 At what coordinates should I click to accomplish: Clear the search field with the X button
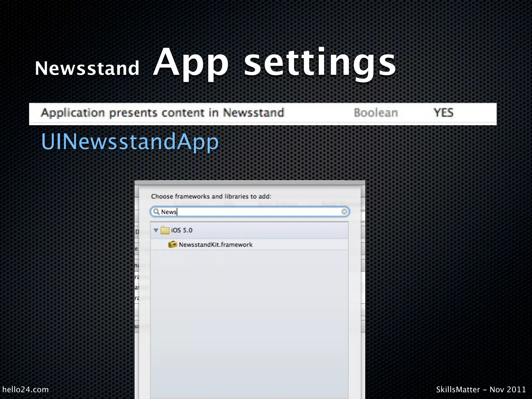click(x=344, y=212)
